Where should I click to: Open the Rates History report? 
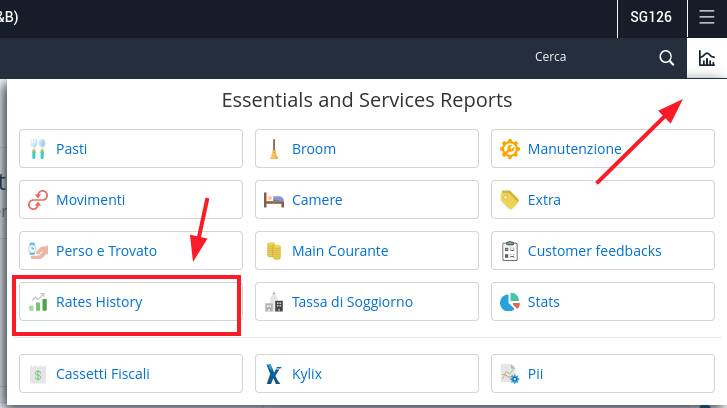click(131, 302)
